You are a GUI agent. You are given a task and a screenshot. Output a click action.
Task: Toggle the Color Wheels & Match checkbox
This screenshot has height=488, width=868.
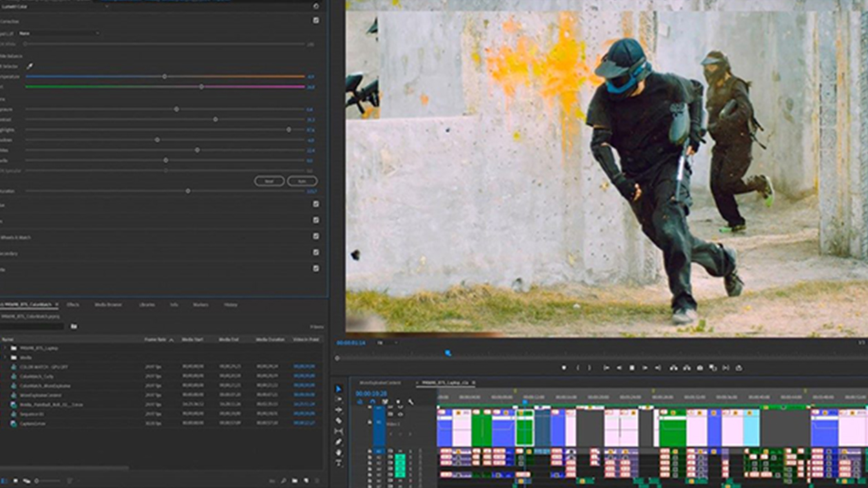pyautogui.click(x=315, y=235)
